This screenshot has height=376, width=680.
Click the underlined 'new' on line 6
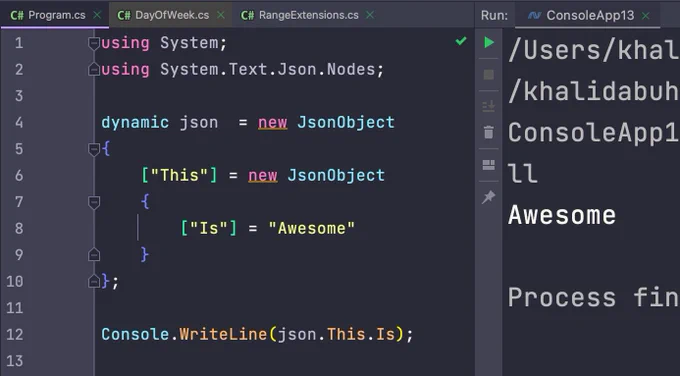point(263,176)
